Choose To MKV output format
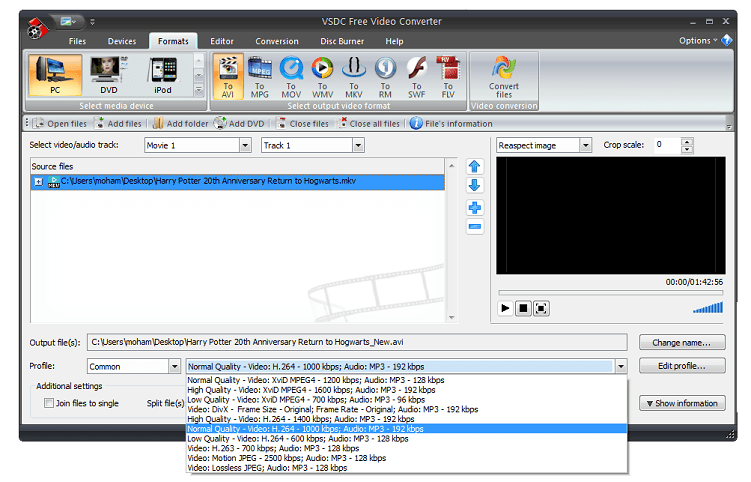Screen dimensions: 751x482 pos(354,77)
